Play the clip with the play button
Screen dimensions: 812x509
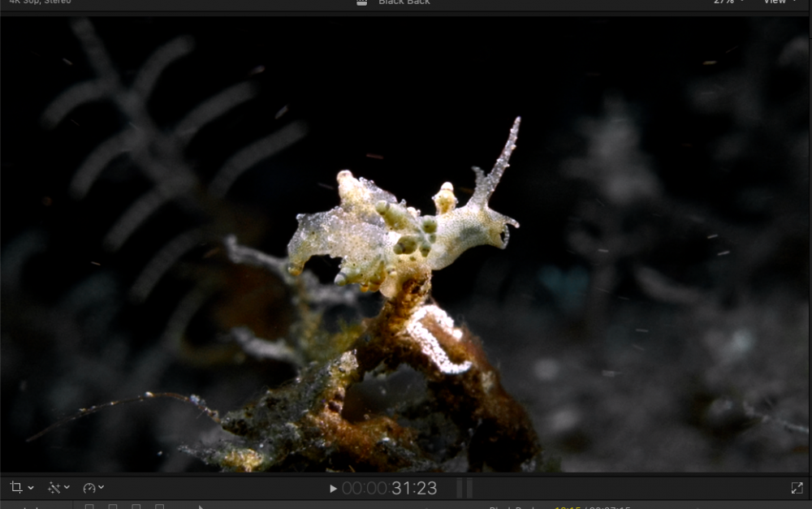pyautogui.click(x=333, y=488)
